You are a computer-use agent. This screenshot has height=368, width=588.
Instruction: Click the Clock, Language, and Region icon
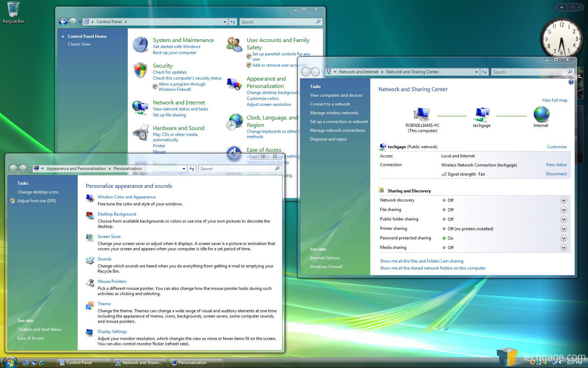pos(234,122)
